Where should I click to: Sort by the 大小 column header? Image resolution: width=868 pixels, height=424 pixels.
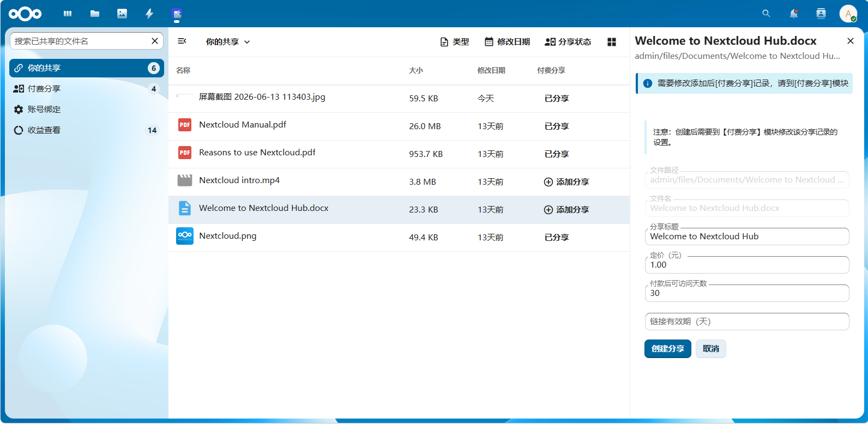pyautogui.click(x=416, y=70)
